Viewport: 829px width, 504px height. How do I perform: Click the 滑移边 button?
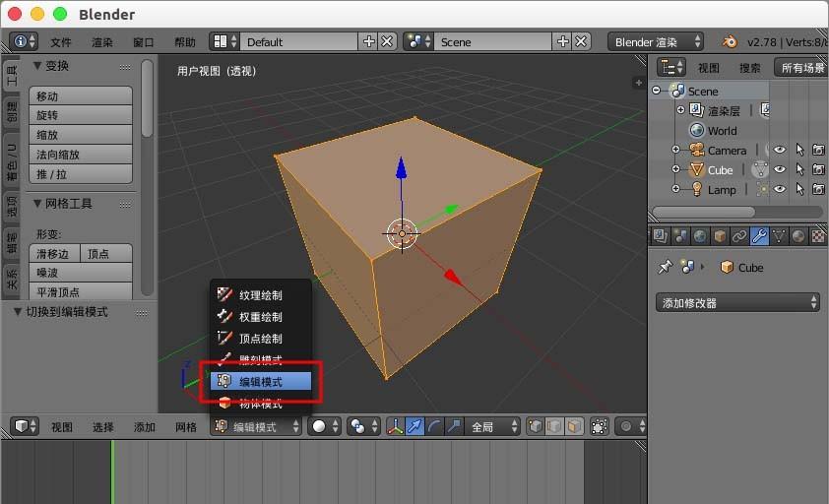[54, 253]
